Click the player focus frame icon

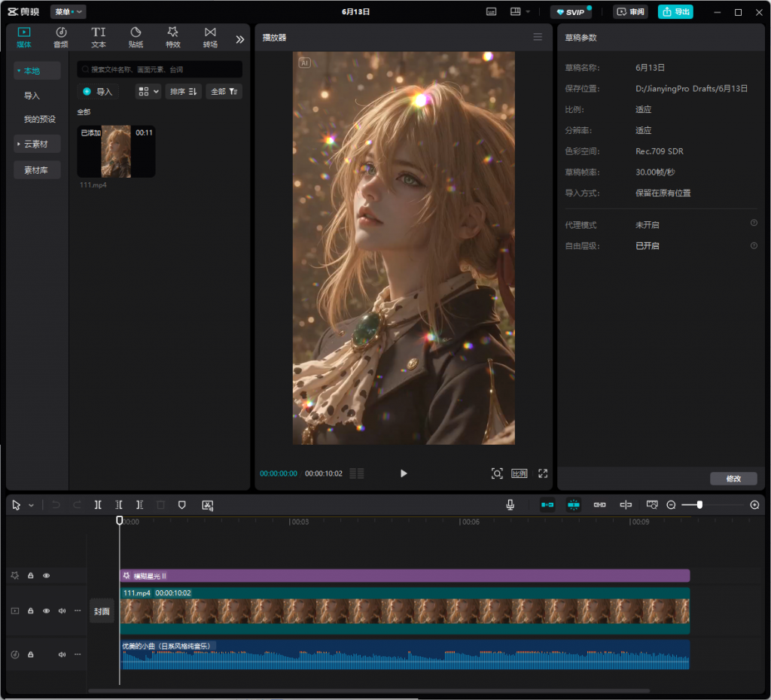(x=497, y=473)
